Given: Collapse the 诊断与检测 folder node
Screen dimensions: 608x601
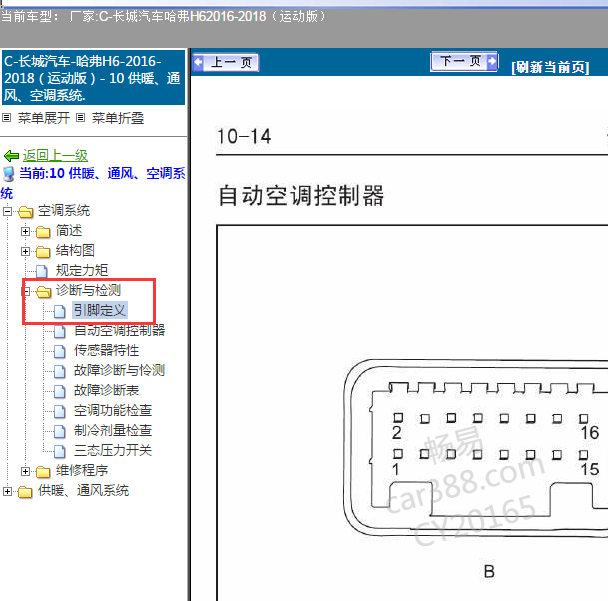Looking at the screenshot, I should point(27,291).
